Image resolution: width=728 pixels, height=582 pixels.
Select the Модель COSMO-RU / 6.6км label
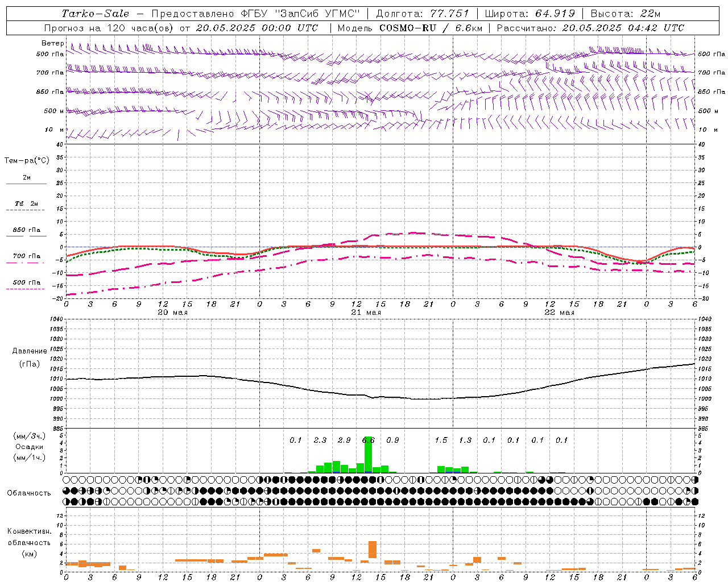coord(409,28)
